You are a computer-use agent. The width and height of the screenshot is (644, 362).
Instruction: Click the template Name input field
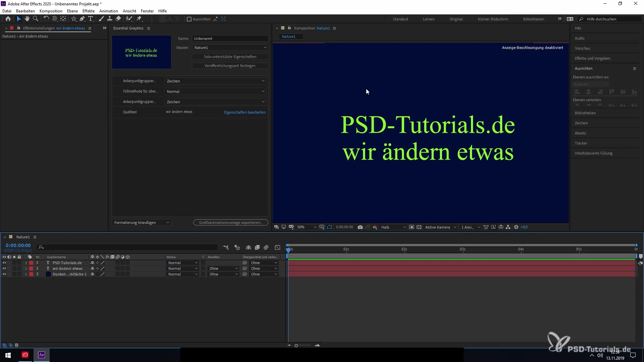click(230, 39)
